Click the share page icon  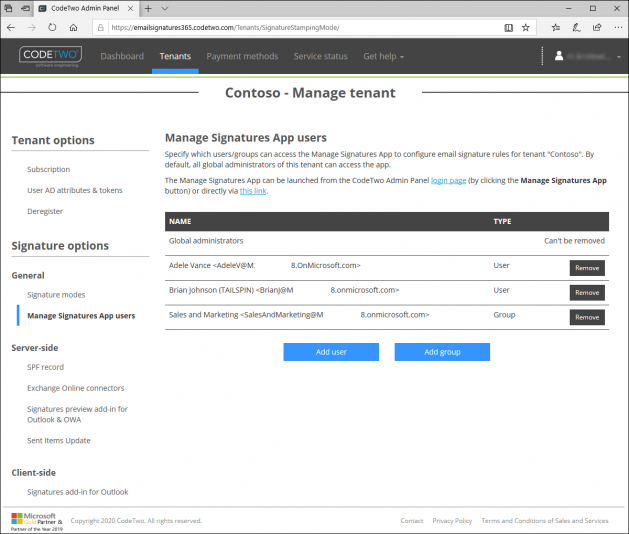coord(597,28)
